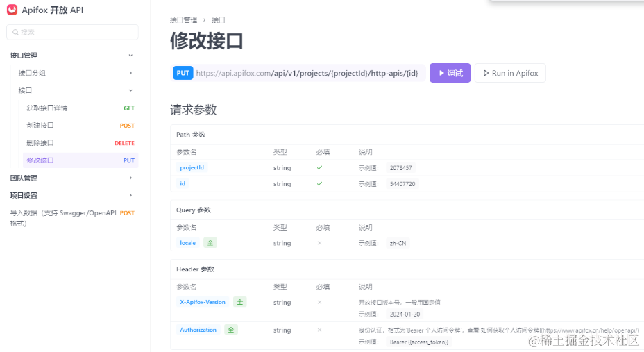Click the search magnifier icon

(x=15, y=32)
